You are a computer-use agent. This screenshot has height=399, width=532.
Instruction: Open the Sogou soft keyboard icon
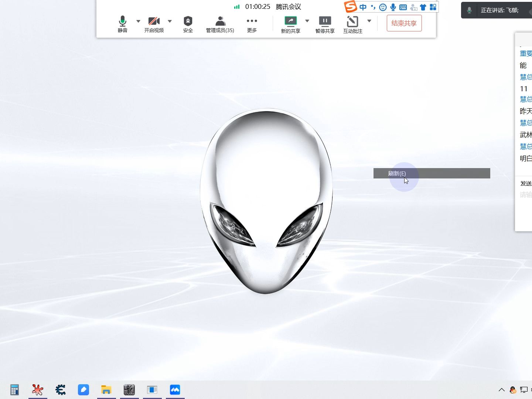403,7
